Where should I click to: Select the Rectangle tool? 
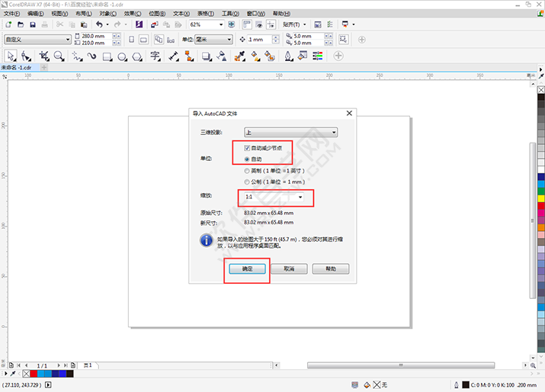pos(107,56)
